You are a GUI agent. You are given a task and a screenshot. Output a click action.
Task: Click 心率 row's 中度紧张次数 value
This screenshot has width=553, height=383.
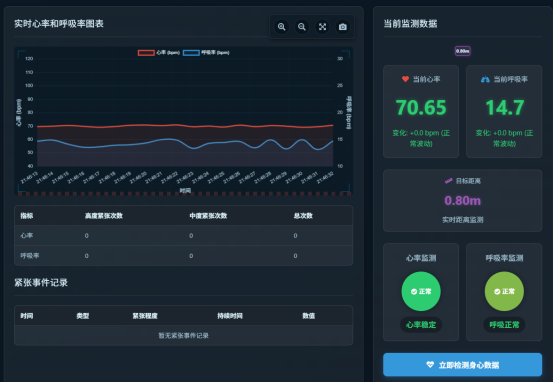pyautogui.click(x=191, y=236)
